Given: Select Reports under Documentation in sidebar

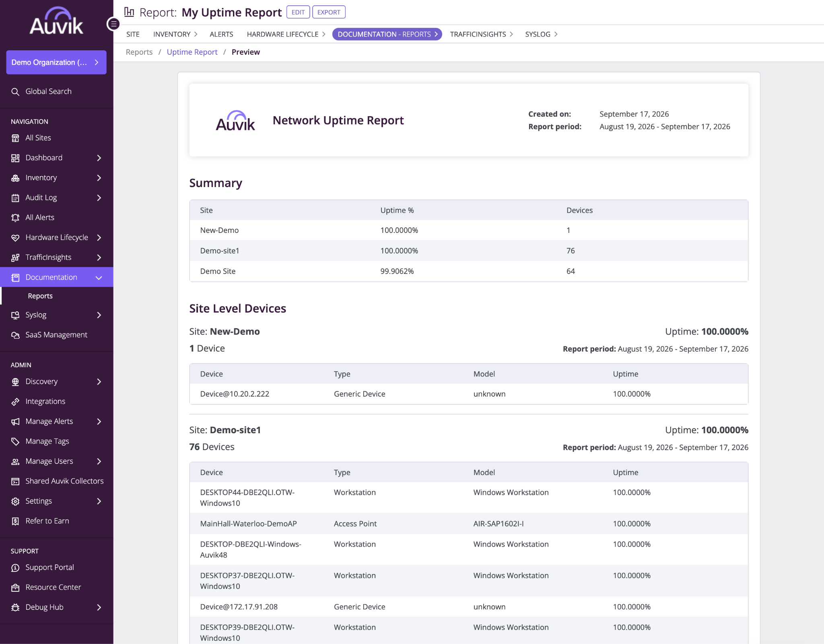Looking at the screenshot, I should [40, 296].
